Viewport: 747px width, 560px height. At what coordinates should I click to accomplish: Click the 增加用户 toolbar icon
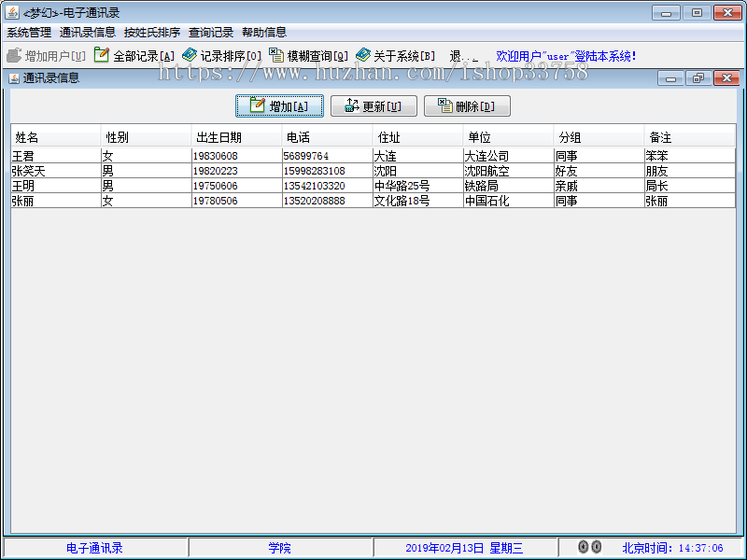(x=15, y=54)
